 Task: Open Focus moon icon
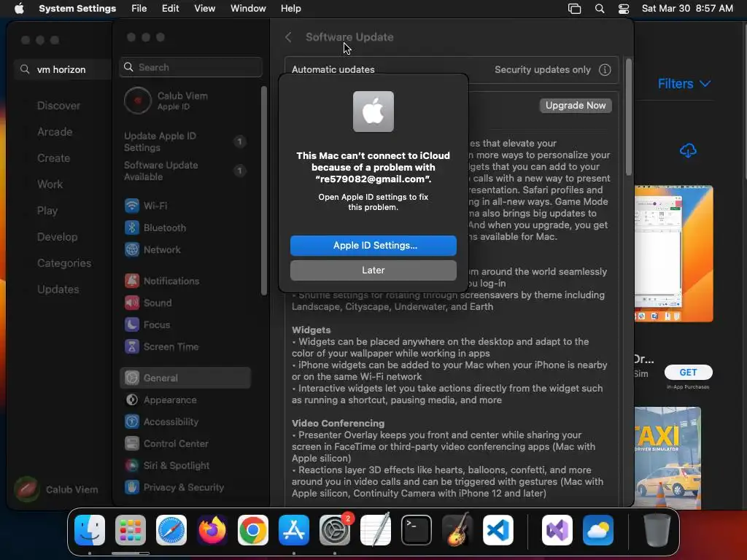(132, 324)
